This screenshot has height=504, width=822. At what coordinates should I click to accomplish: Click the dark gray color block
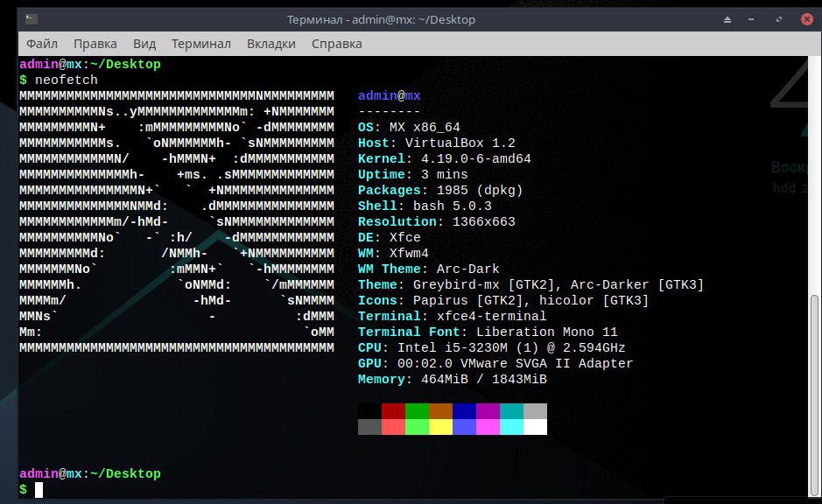tap(369, 427)
